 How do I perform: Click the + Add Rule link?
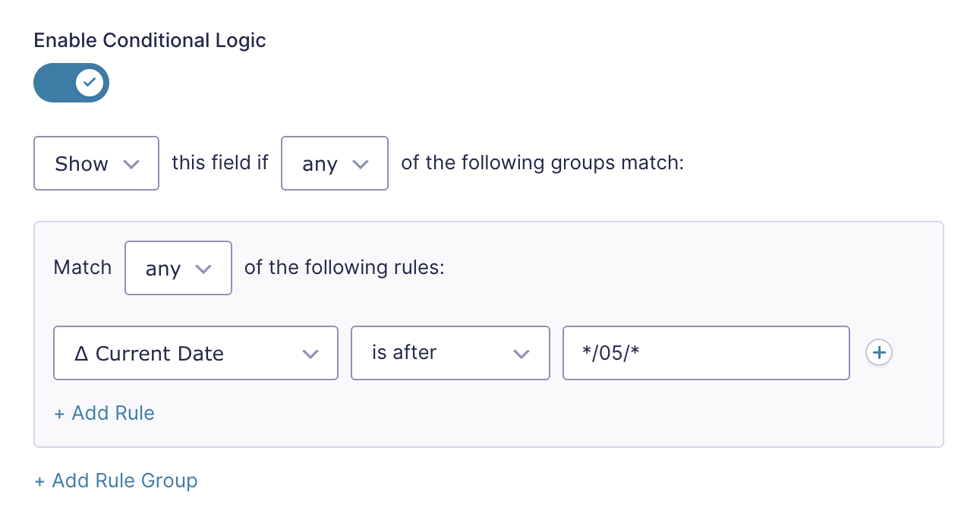(x=104, y=413)
